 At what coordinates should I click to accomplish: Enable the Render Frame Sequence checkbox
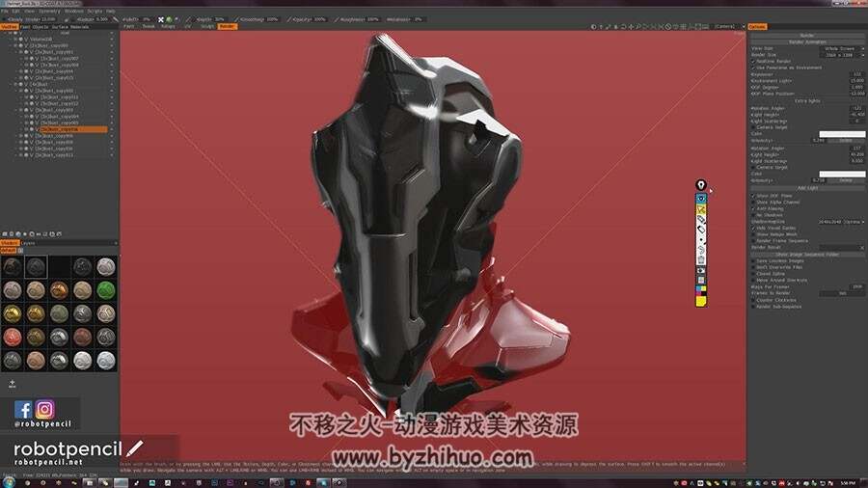(753, 241)
